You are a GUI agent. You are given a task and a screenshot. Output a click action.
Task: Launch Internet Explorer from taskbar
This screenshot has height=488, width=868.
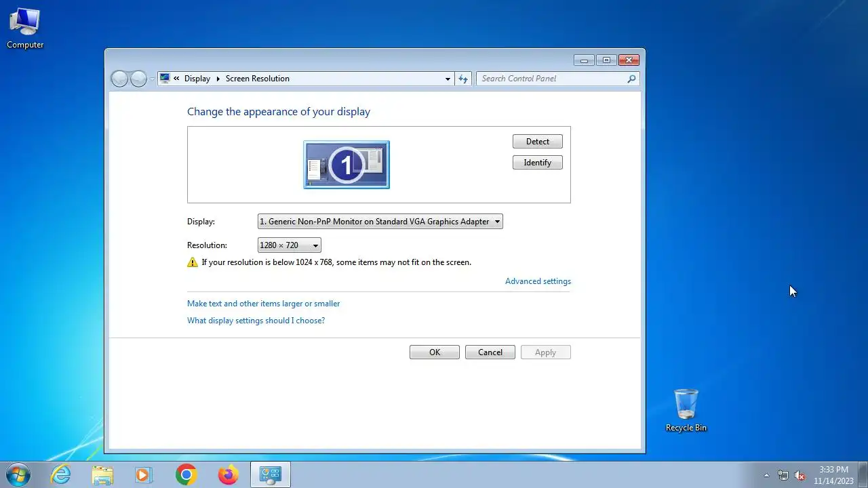pyautogui.click(x=61, y=474)
